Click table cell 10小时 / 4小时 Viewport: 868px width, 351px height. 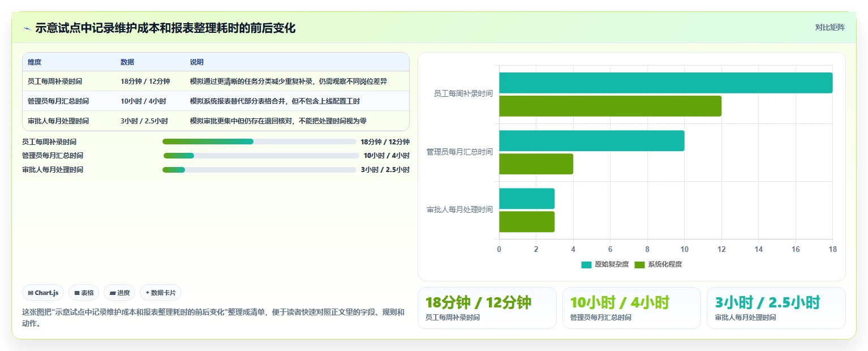[x=143, y=101]
